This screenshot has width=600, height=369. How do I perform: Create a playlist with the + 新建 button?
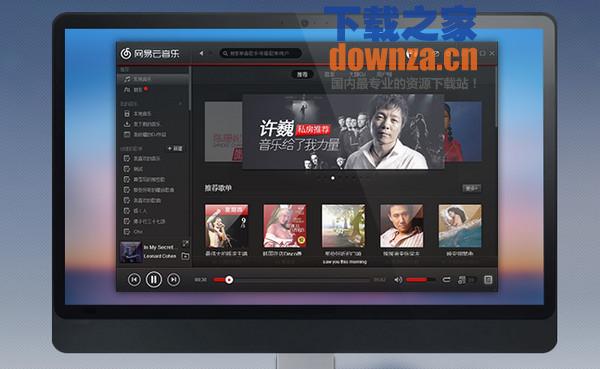(x=175, y=149)
